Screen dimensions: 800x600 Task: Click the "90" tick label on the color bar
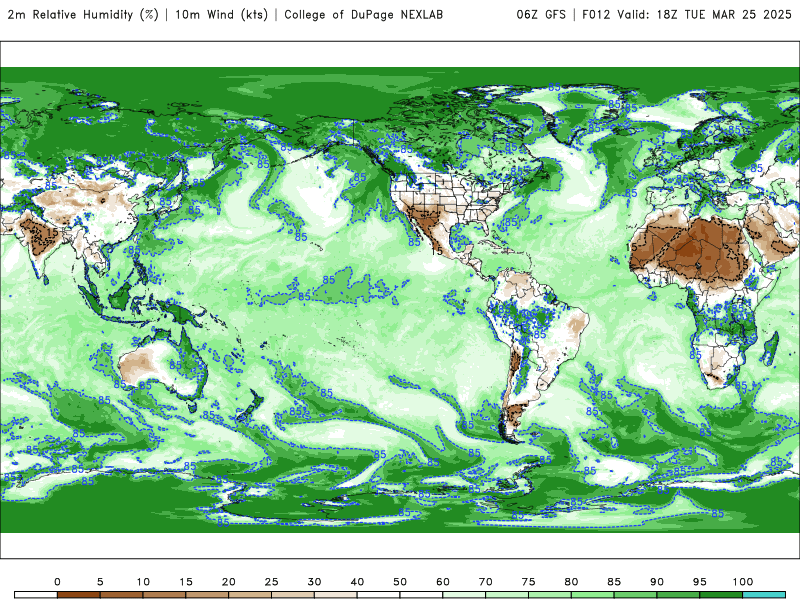pos(657,582)
